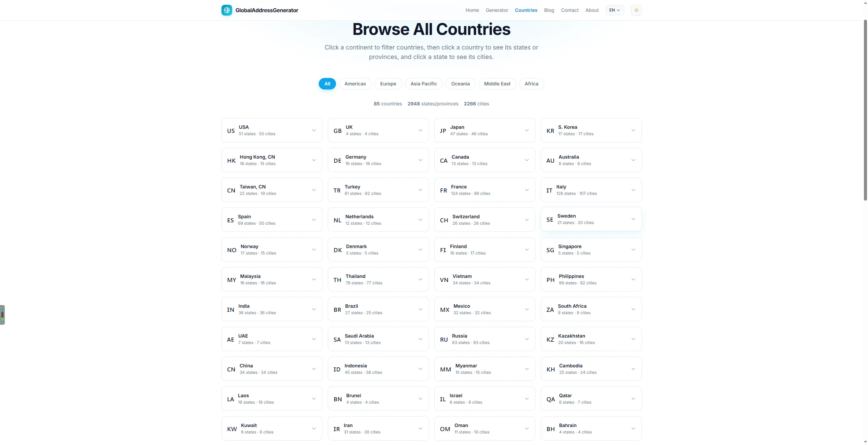Click the page vertical scrollbar thumb
This screenshot has height=445, width=868.
tap(865, 110)
